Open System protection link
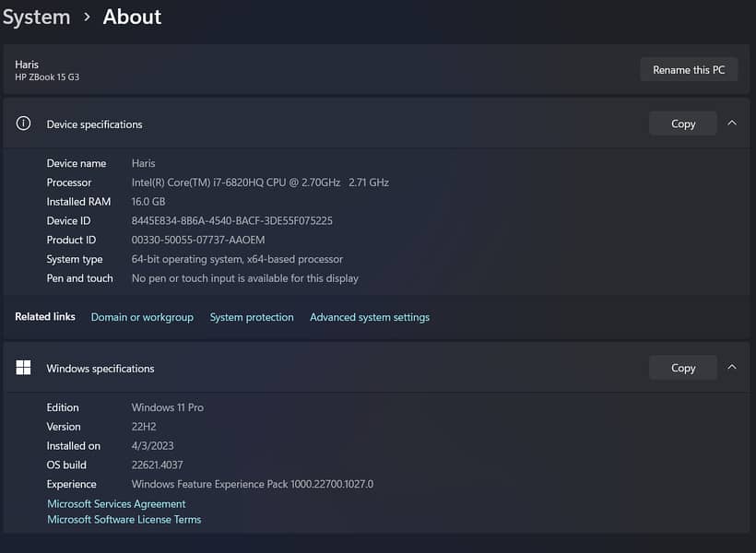 [252, 317]
